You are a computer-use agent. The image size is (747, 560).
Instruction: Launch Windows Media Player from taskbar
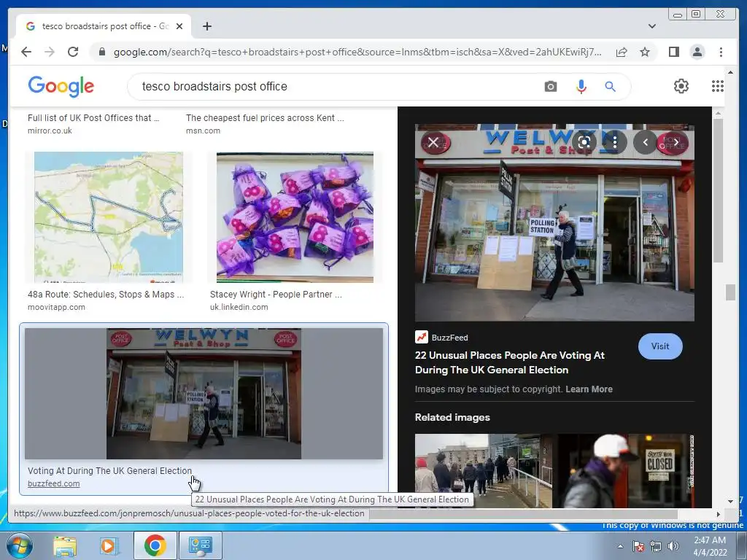pos(109,545)
